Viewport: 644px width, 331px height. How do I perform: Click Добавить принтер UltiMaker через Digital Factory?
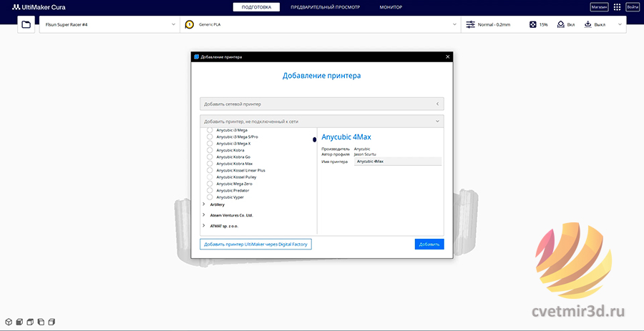(x=256, y=244)
